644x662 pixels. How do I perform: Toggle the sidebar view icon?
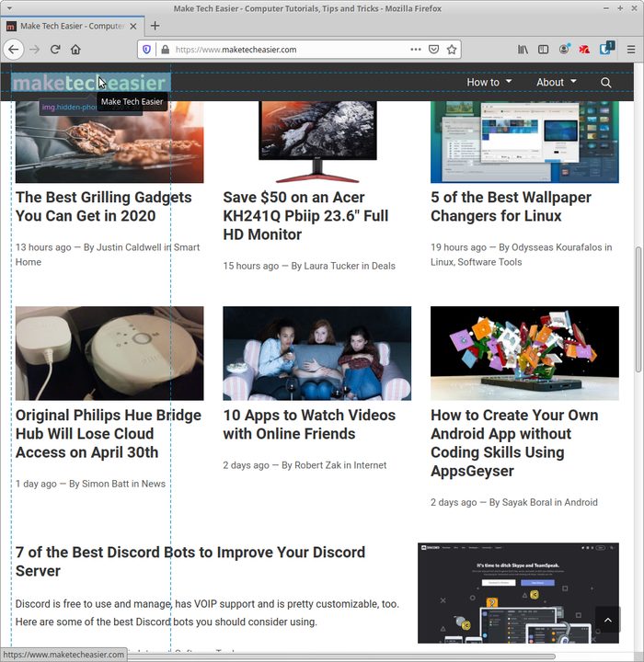pos(543,50)
